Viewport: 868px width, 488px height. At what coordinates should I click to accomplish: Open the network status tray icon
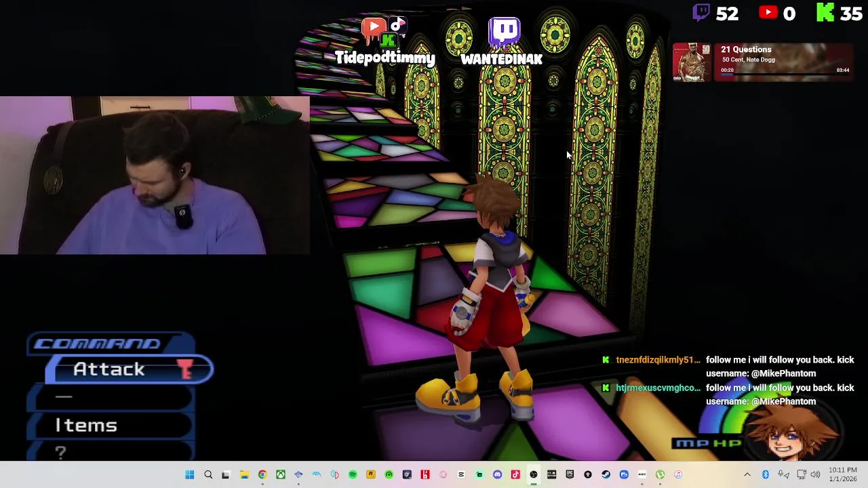tap(801, 474)
